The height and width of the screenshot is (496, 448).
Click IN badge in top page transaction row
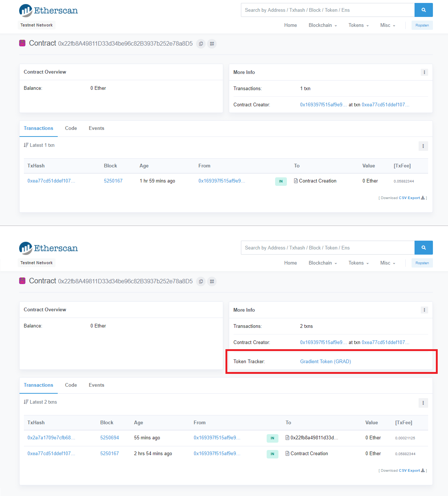[x=281, y=181]
